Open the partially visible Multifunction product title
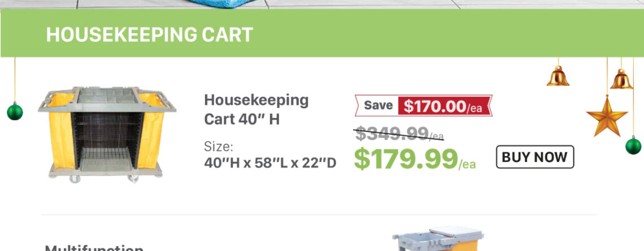Viewport: 644px width, 251px height. coord(94,248)
